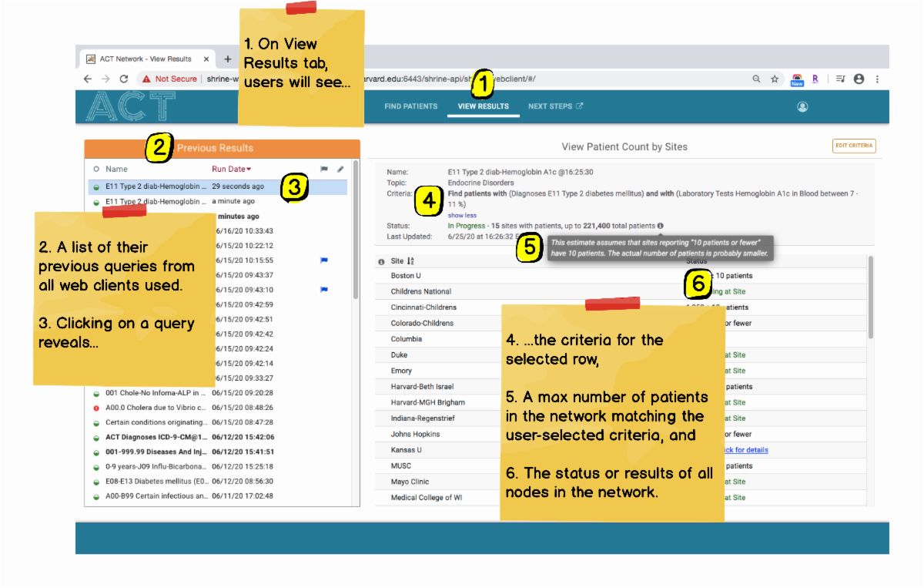Click the Boston U site row
The height and width of the screenshot is (588, 924).
click(622, 276)
